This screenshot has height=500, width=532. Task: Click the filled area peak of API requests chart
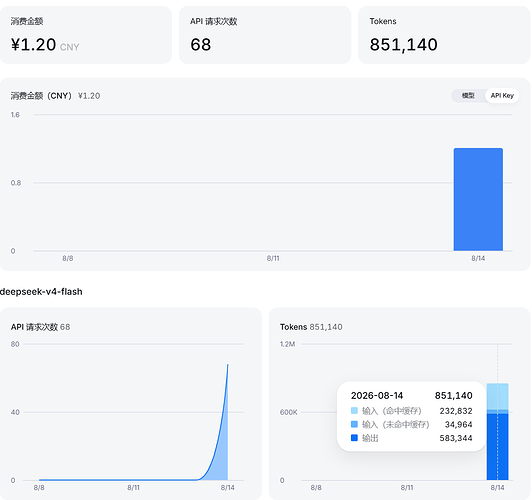222,441
